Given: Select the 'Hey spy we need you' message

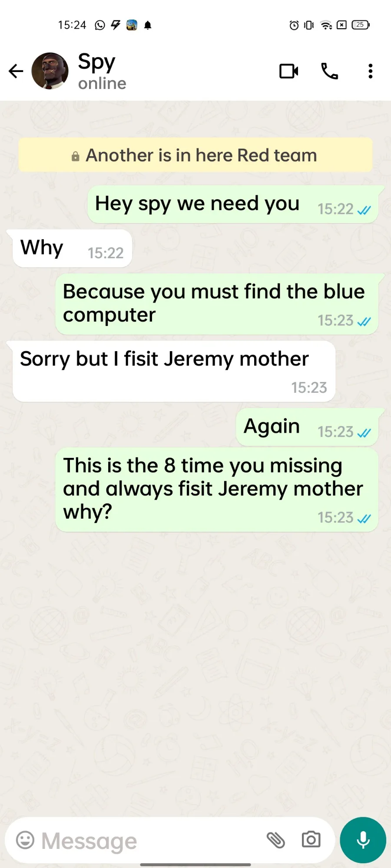Looking at the screenshot, I should tap(233, 204).
